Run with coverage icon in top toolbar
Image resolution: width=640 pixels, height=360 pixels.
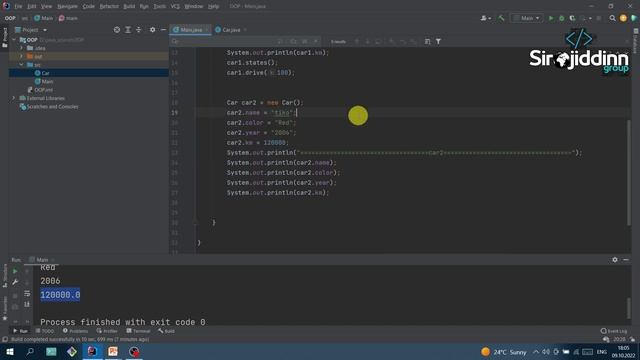(x=572, y=18)
